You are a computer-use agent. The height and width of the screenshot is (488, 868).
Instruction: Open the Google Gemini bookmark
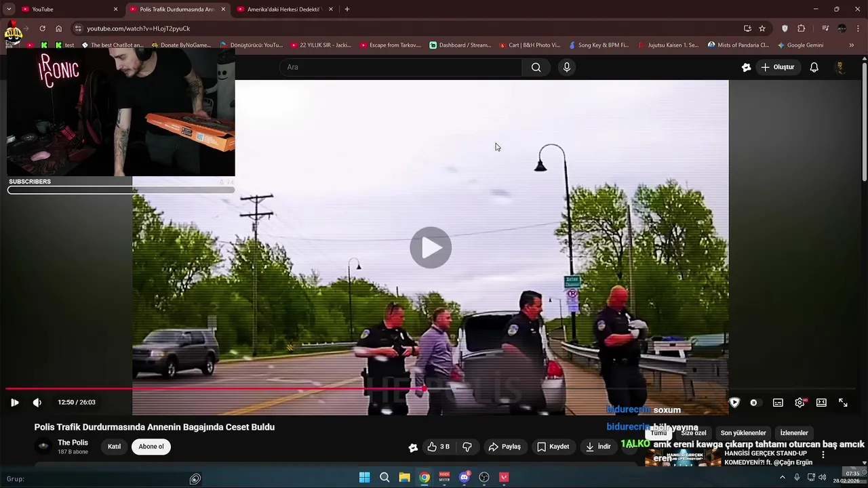click(x=801, y=45)
